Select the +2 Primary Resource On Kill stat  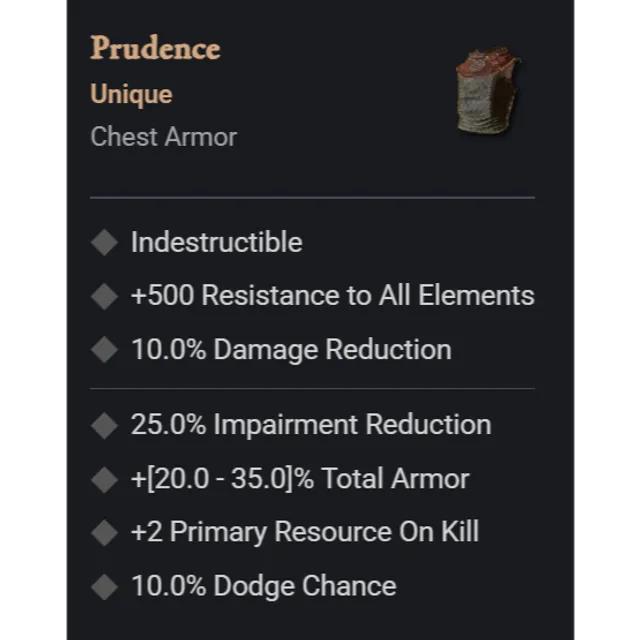click(305, 532)
